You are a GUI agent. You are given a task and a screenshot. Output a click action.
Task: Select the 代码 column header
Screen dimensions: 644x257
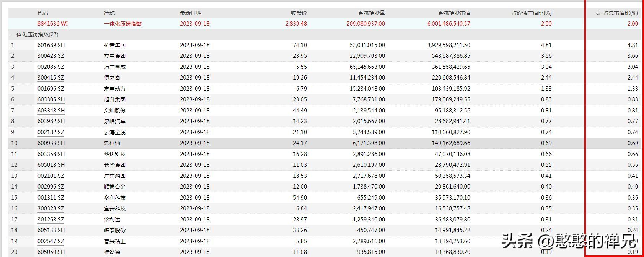[x=43, y=13]
